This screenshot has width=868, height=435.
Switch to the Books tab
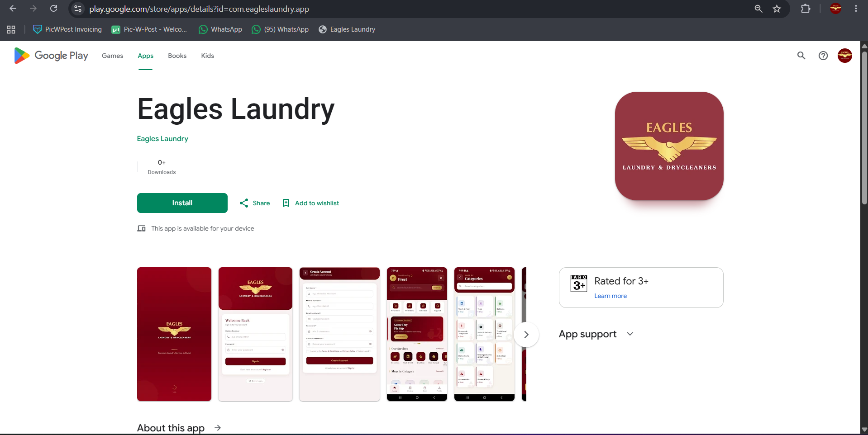click(177, 56)
